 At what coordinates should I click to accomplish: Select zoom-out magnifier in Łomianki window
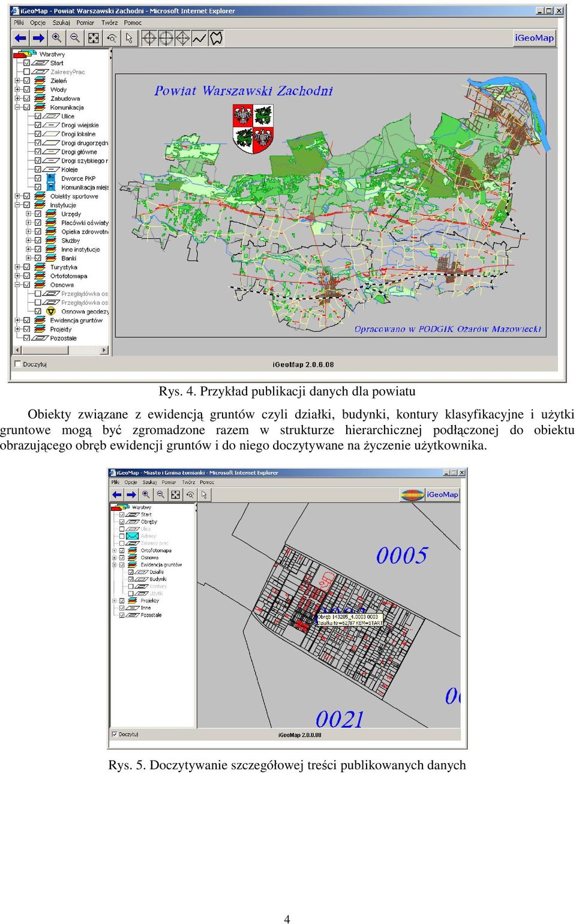[x=160, y=495]
